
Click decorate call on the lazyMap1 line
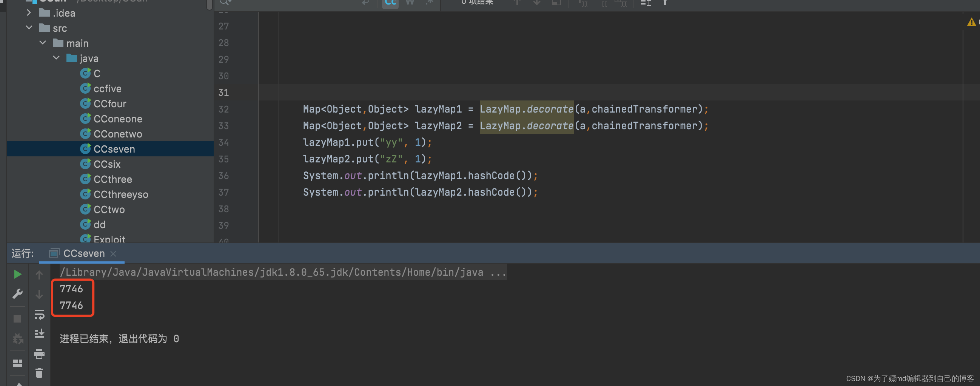[x=550, y=109]
